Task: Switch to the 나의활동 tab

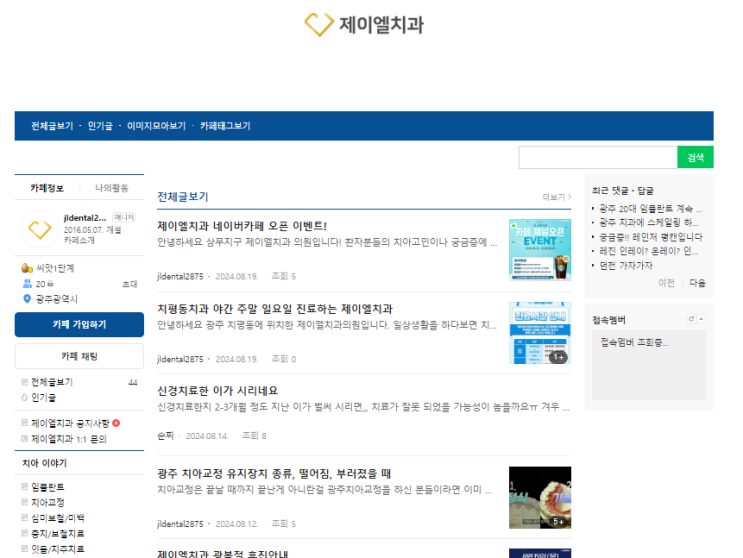Action: [x=112, y=188]
